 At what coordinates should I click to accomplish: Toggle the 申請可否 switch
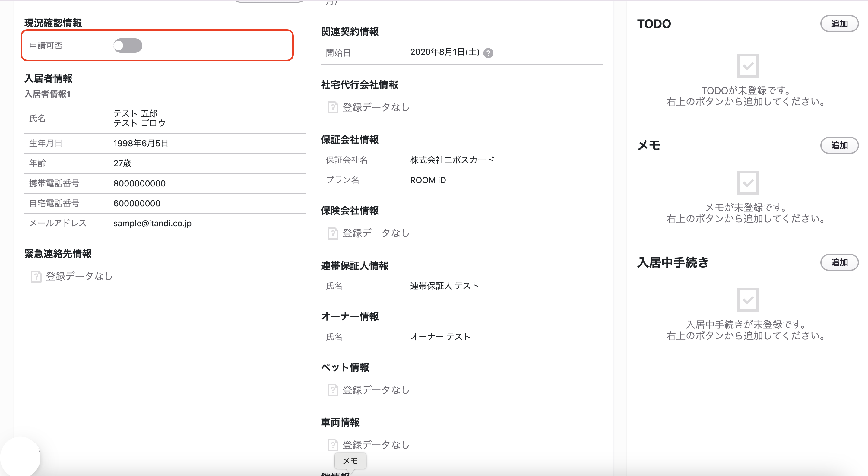point(128,46)
